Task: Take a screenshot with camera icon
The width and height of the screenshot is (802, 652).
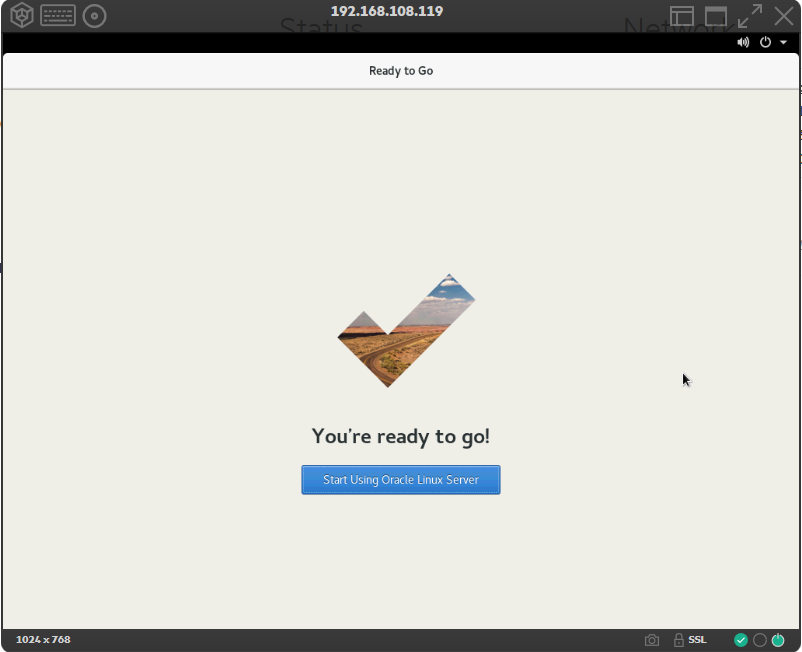Action: click(x=652, y=640)
